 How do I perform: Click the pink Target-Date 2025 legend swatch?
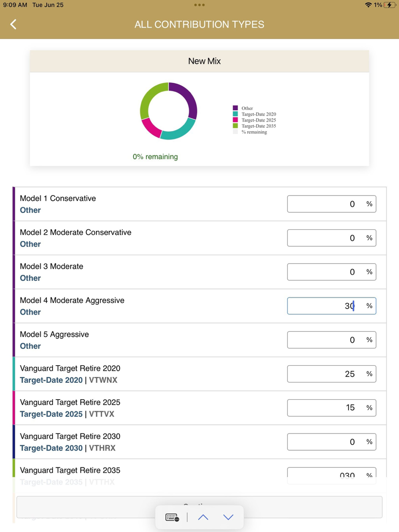tap(235, 120)
